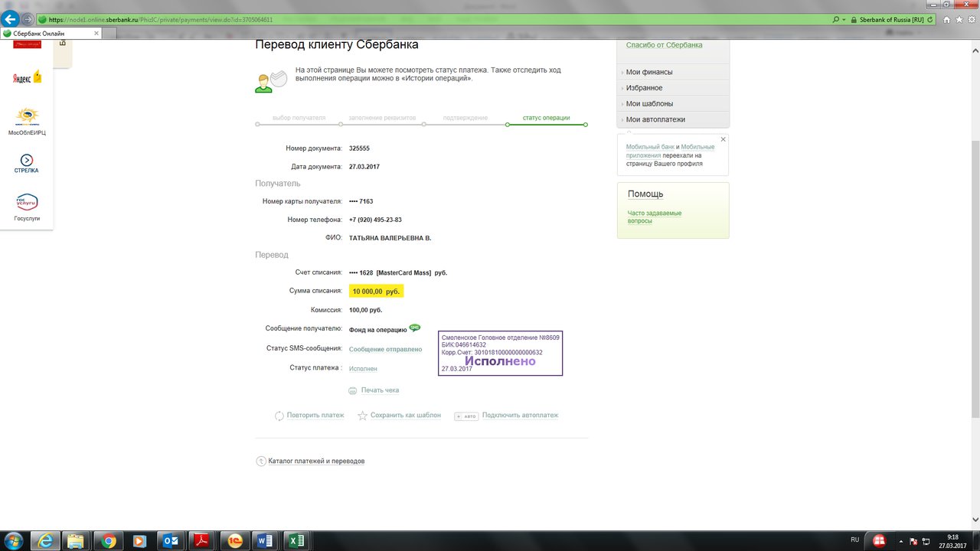This screenshot has height=551, width=980.
Task: Close the mobile bank notice box
Action: (723, 139)
